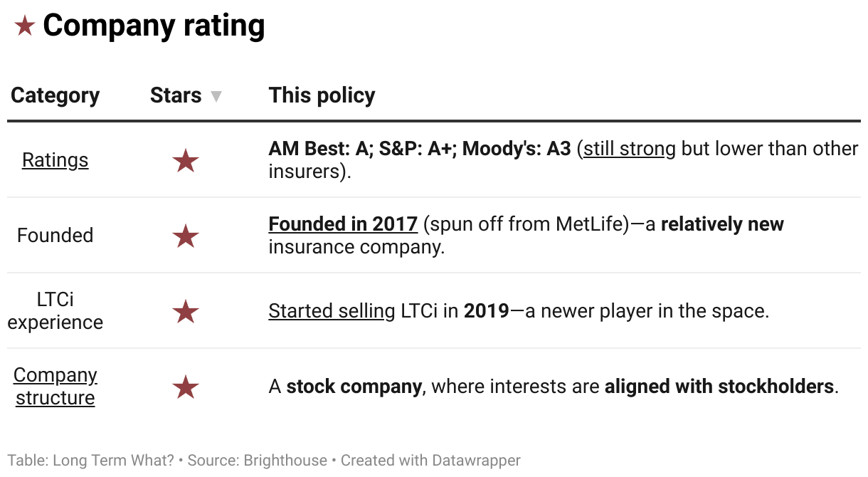Click the star in the Company structure row
Screen dimensions: 868x477
tap(186, 387)
